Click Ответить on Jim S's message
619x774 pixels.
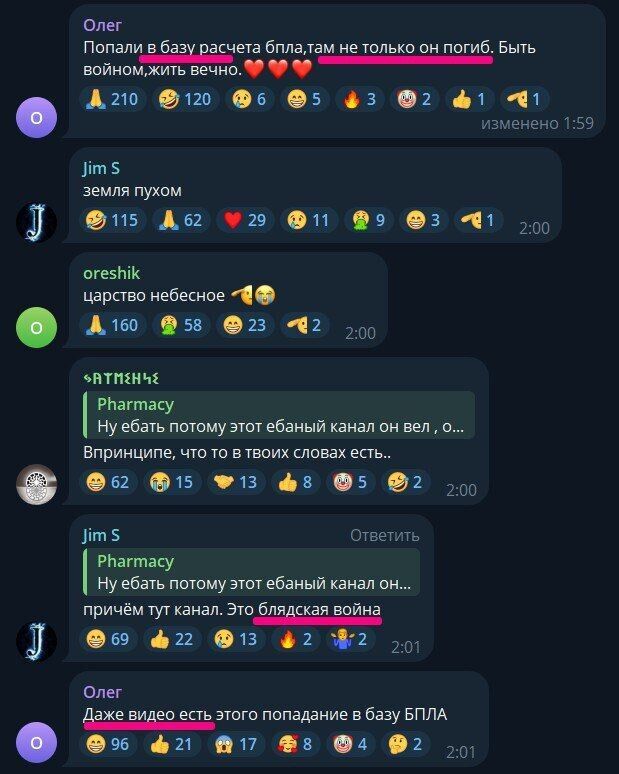385,535
